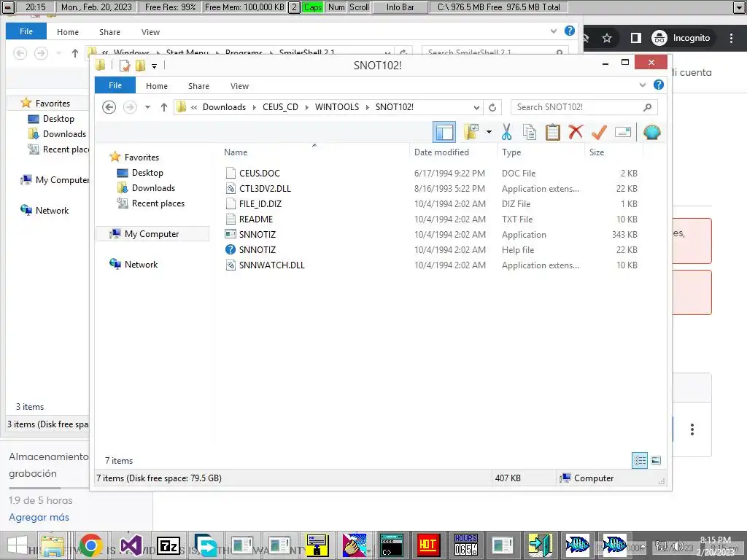Open the Share ribbon tab in SNOT102! window

click(198, 86)
